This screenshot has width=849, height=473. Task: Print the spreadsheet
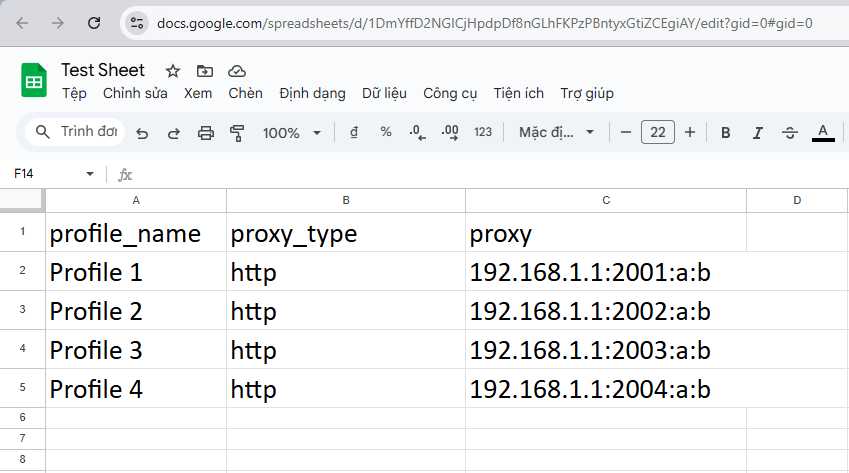(x=206, y=133)
